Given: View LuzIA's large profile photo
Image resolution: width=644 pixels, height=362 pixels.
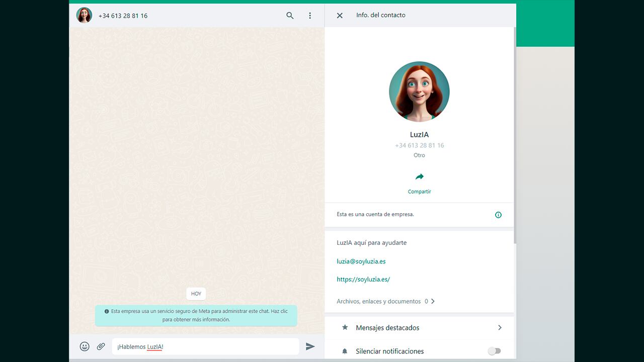Looking at the screenshot, I should pyautogui.click(x=419, y=92).
